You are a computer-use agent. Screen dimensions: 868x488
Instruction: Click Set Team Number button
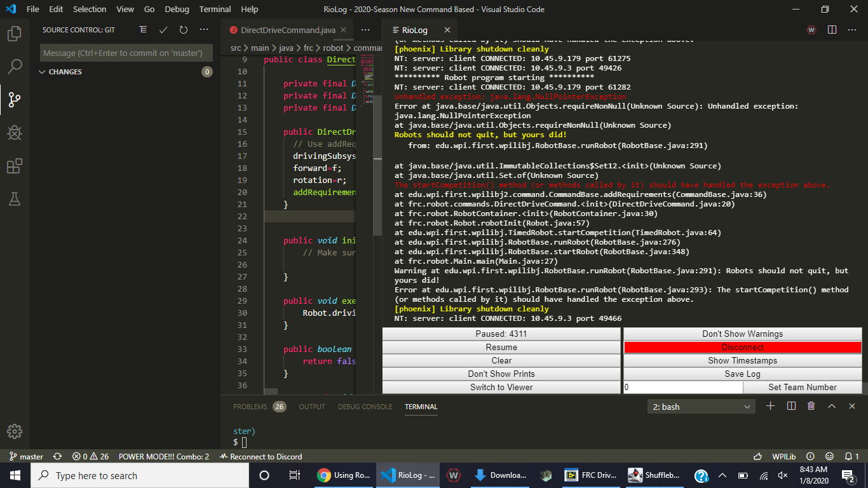point(803,387)
